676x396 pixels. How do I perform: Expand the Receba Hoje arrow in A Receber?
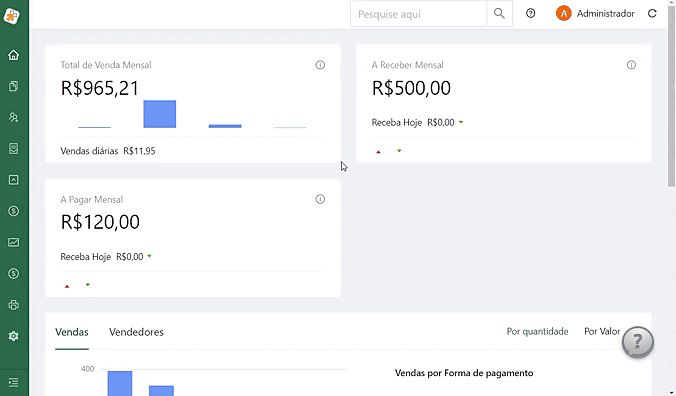coord(461,122)
